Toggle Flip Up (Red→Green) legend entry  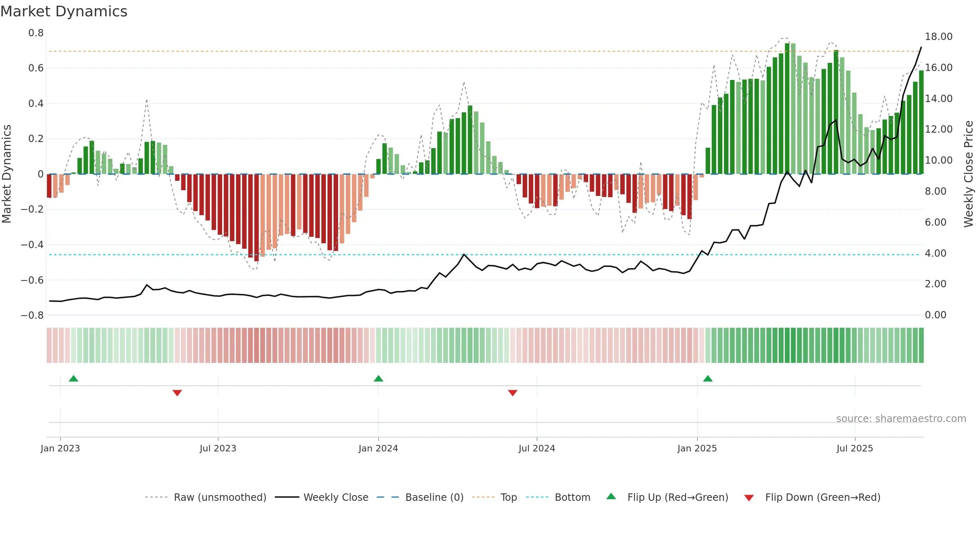click(x=667, y=497)
